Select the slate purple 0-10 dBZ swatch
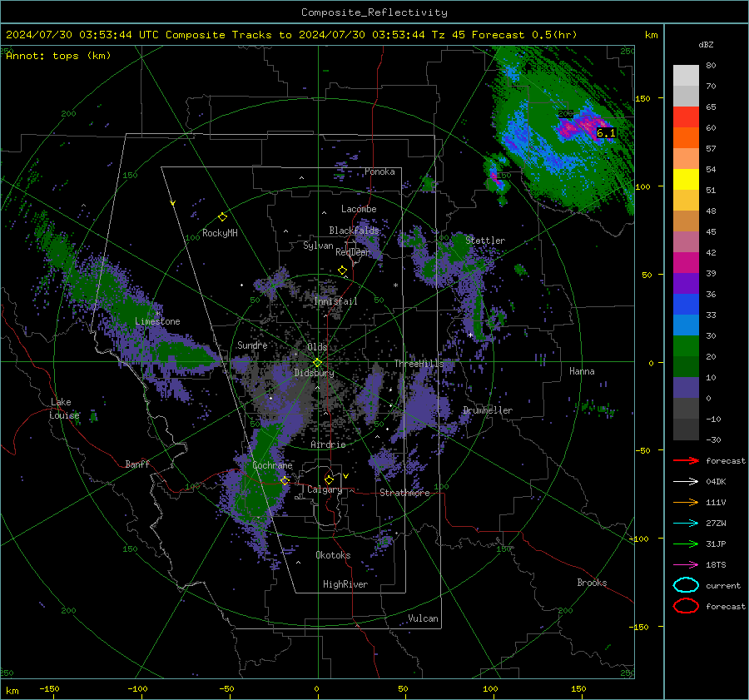Image resolution: width=749 pixels, height=700 pixels. (x=686, y=388)
